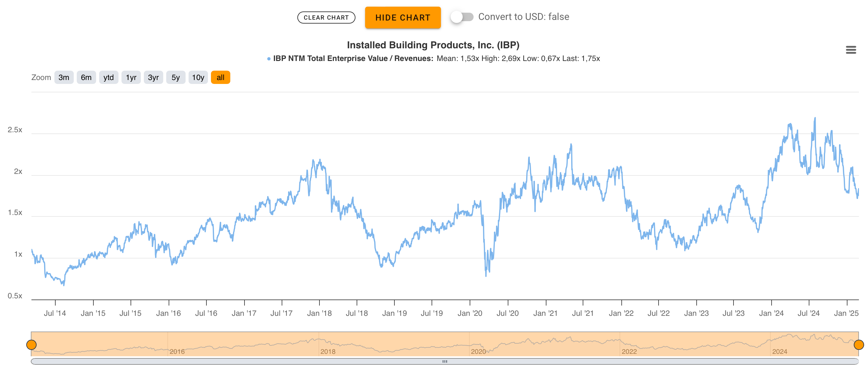The image size is (868, 375).
Task: Choose the 1yr zoom range
Action: (131, 77)
